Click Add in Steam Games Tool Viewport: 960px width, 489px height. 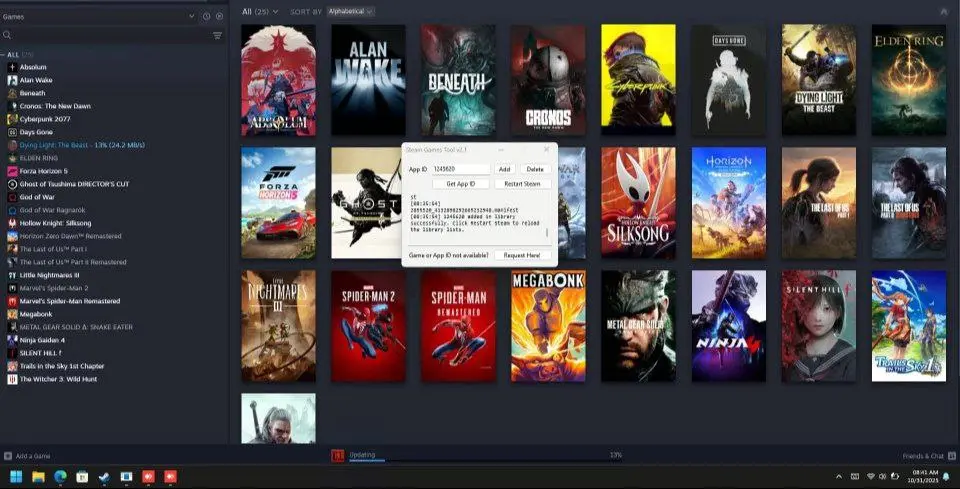504,169
